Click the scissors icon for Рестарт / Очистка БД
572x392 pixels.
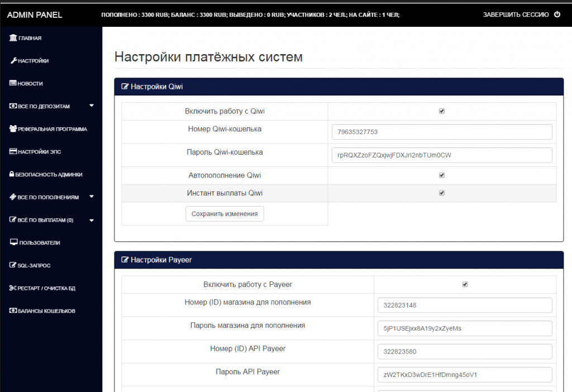13,288
